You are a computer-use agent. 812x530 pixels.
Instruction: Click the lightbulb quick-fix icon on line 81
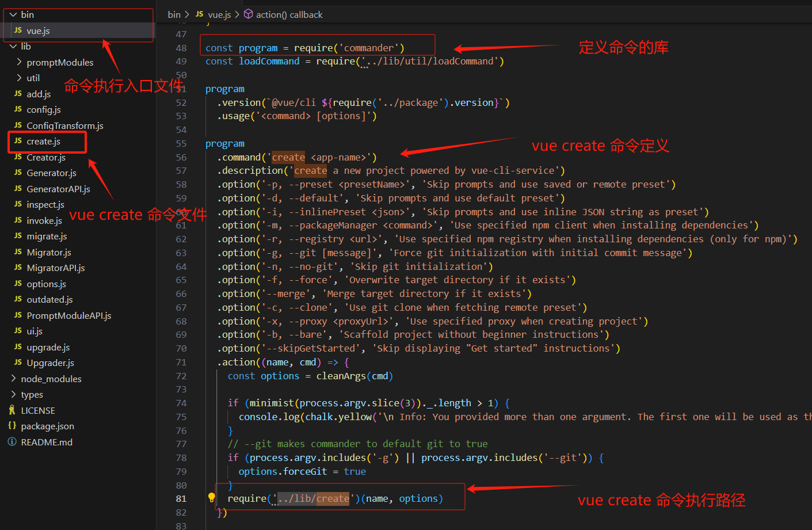pyautogui.click(x=211, y=498)
